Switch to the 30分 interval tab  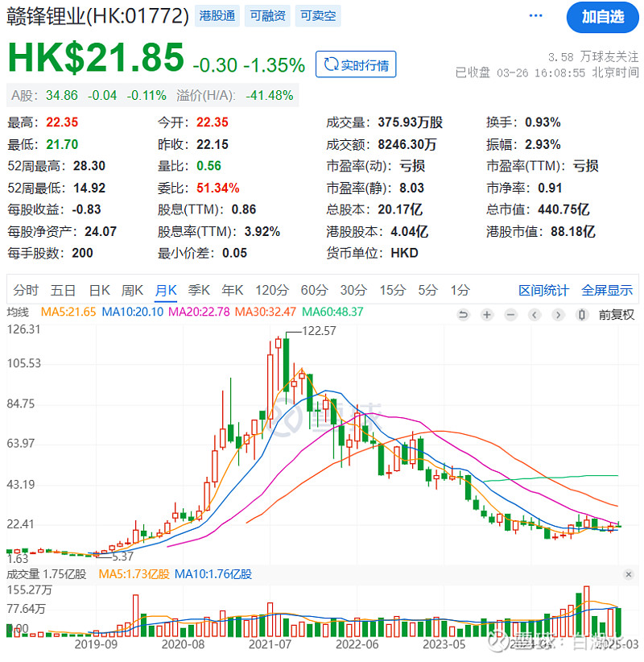[353, 290]
